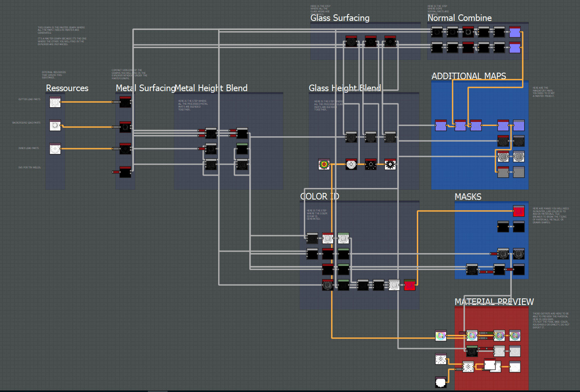Select the INNER LEAD PARTS input node
The height and width of the screenshot is (392, 580).
(x=55, y=149)
